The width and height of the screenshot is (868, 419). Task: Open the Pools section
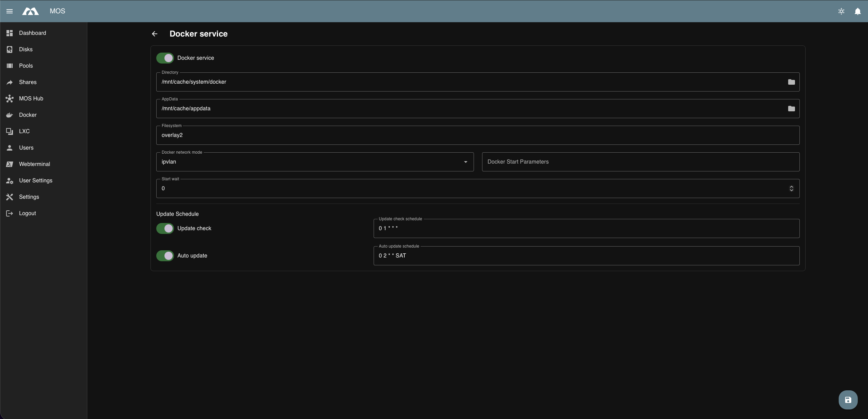26,66
